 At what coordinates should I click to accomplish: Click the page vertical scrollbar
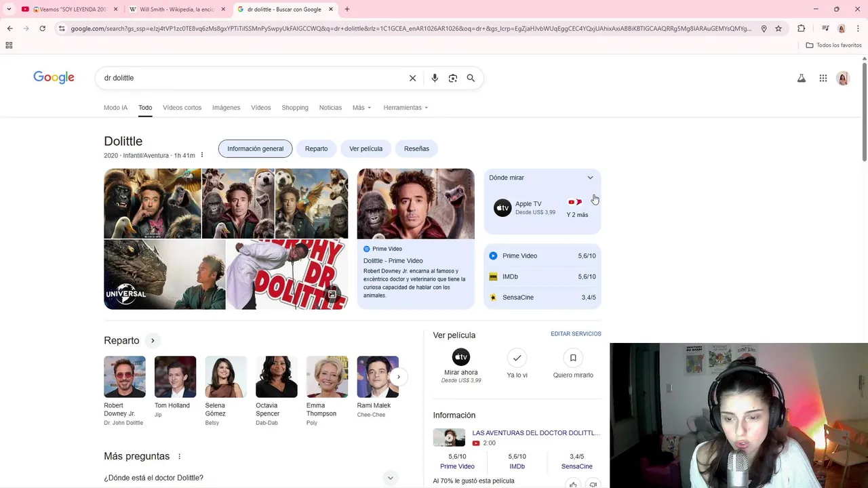click(x=865, y=111)
